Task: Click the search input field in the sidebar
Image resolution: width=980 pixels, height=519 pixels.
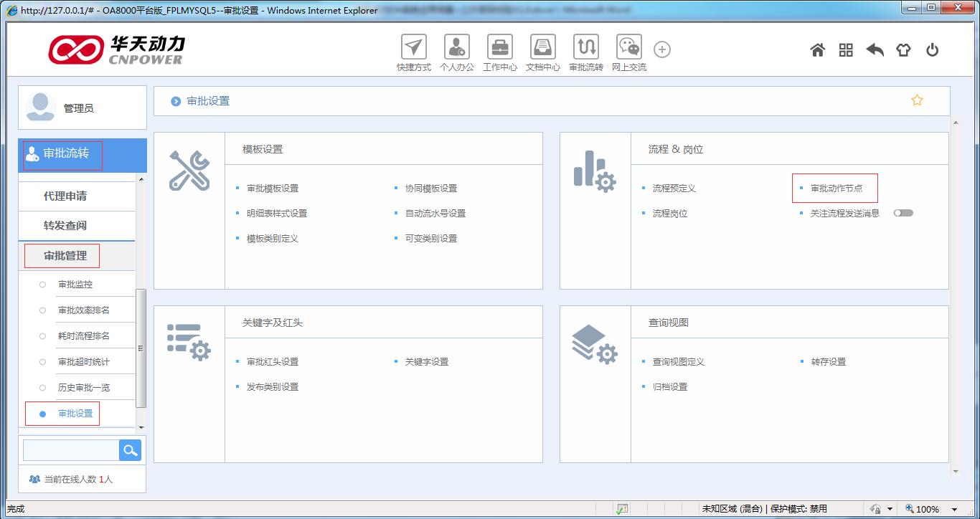Action: (70, 450)
